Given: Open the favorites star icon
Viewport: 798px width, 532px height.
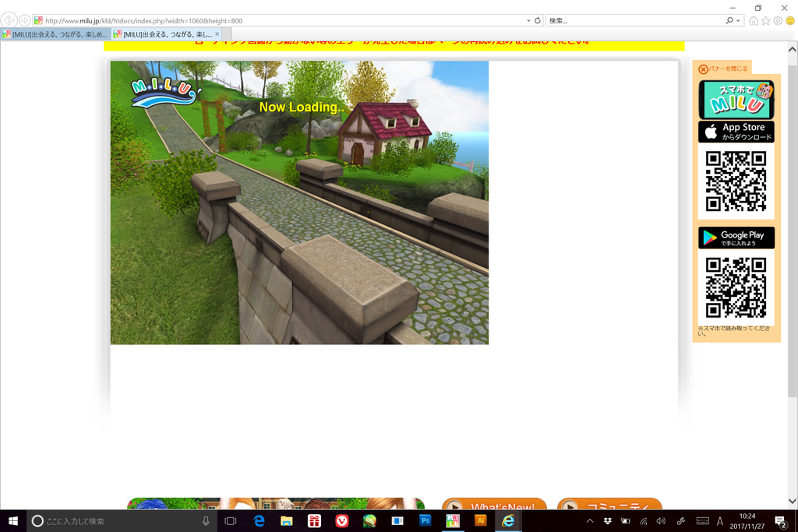Looking at the screenshot, I should tap(765, 21).
